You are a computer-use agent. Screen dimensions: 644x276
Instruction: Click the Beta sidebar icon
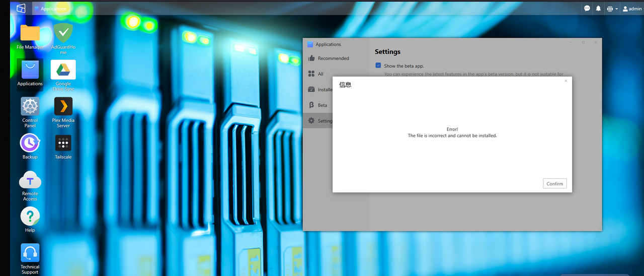tap(311, 105)
